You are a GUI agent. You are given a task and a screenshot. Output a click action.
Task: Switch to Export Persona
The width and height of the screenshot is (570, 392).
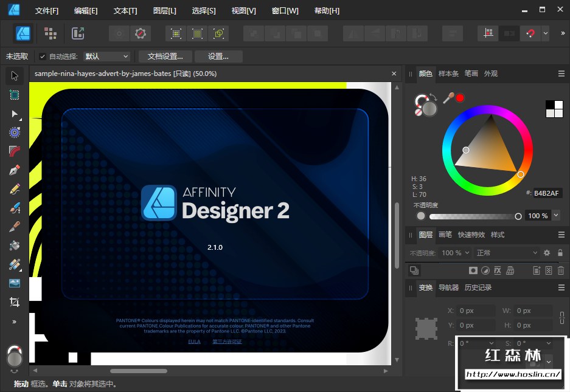click(x=78, y=33)
